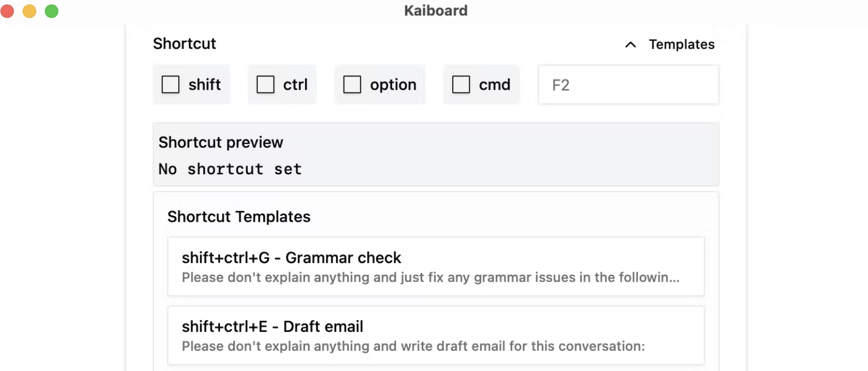Collapse the Templates section chevron
The width and height of the screenshot is (868, 371).
[x=631, y=45]
